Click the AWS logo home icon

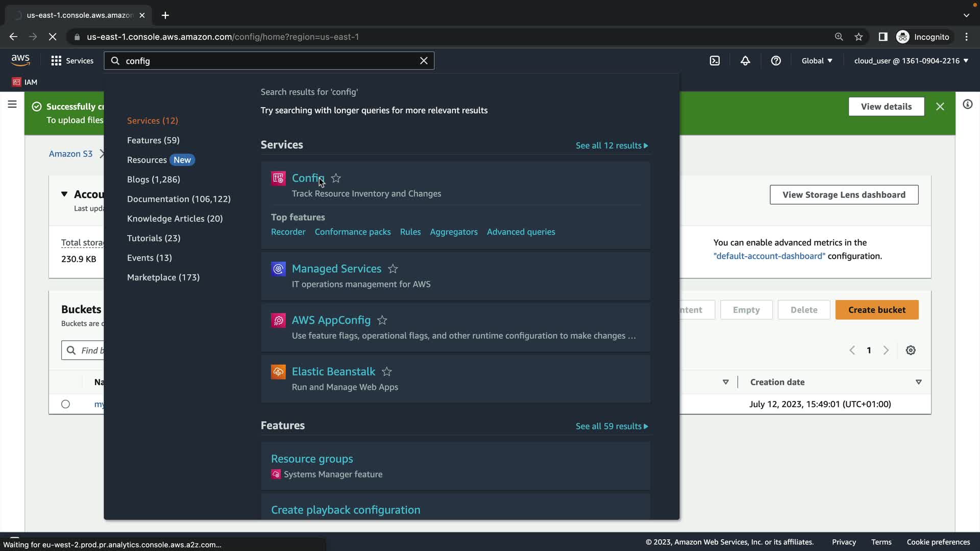coord(20,60)
